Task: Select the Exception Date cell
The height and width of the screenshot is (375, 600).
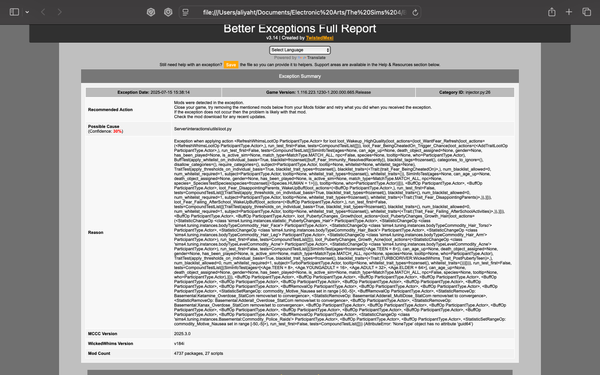Action: (x=153, y=92)
